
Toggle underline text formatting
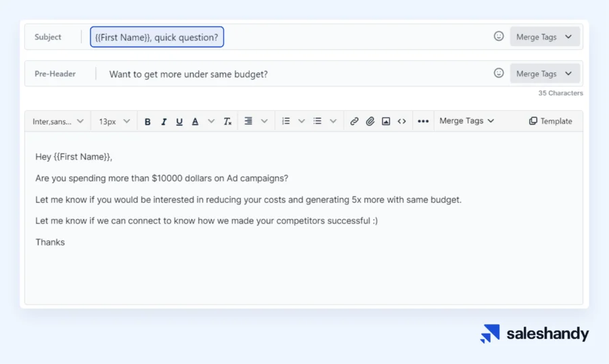pyautogui.click(x=179, y=122)
